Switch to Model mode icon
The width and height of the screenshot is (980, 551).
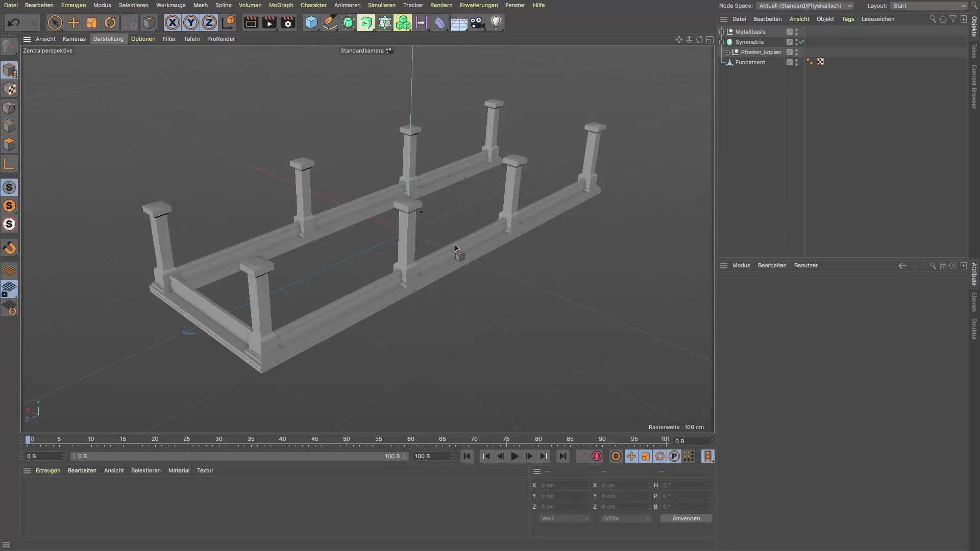(9, 70)
